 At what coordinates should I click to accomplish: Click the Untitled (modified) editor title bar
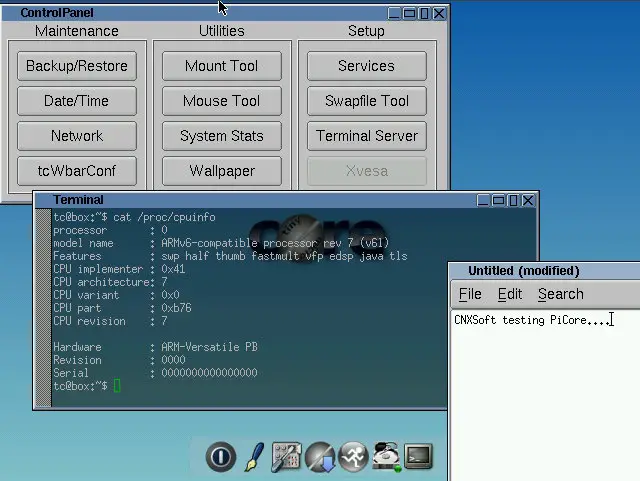coord(545,271)
